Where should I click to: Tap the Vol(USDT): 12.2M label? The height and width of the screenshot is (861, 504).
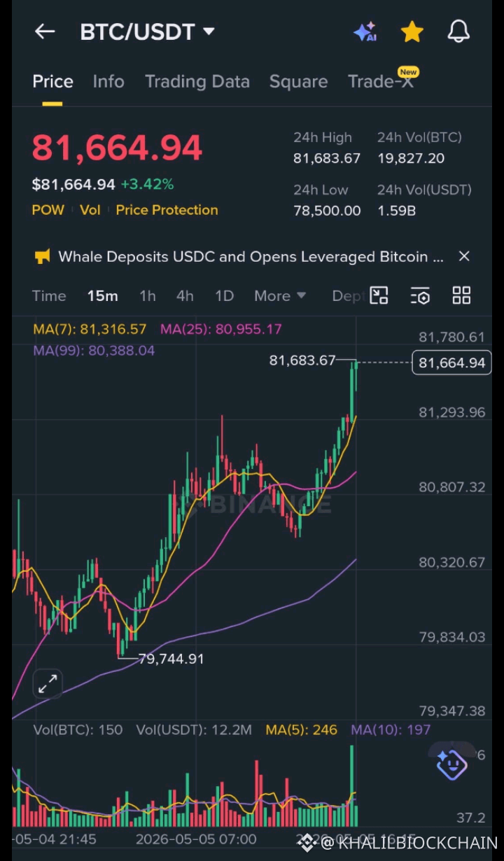tap(194, 730)
